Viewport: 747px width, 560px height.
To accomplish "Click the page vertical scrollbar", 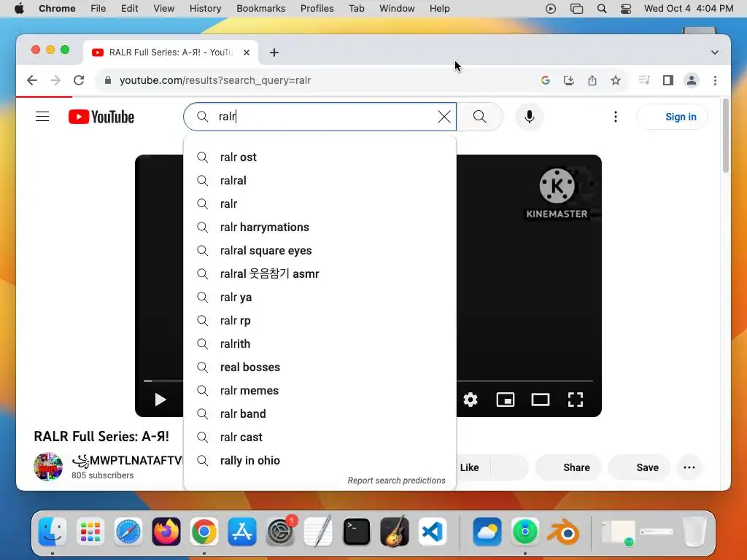I will coord(726,136).
